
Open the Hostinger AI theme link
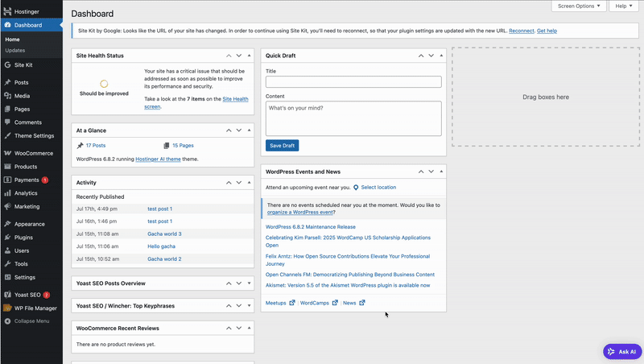158,159
